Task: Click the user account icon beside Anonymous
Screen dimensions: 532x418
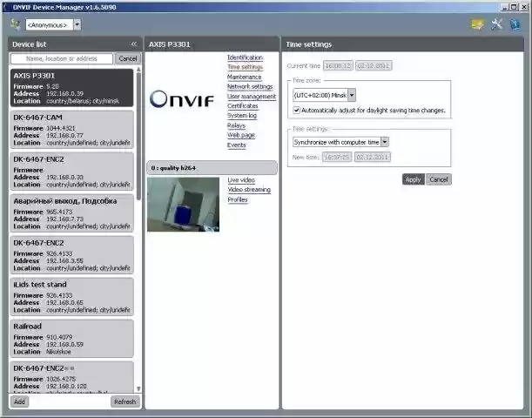Action: tap(15, 24)
